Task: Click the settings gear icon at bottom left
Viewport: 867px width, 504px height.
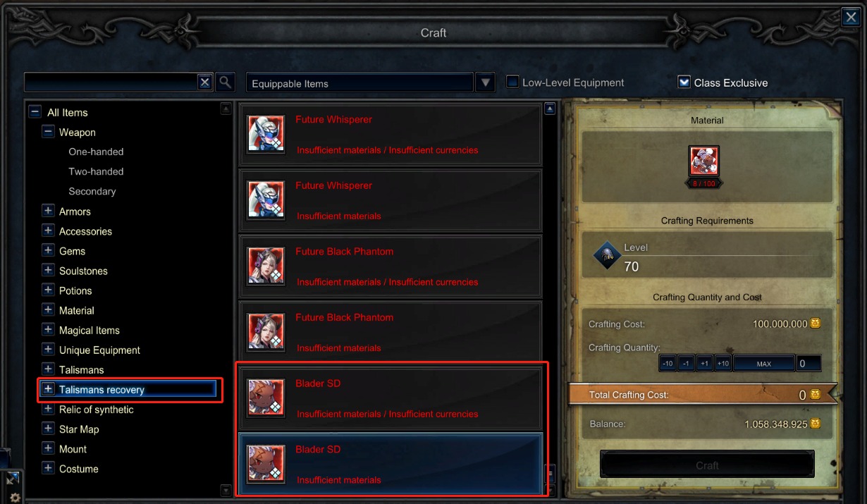Action: [x=14, y=497]
